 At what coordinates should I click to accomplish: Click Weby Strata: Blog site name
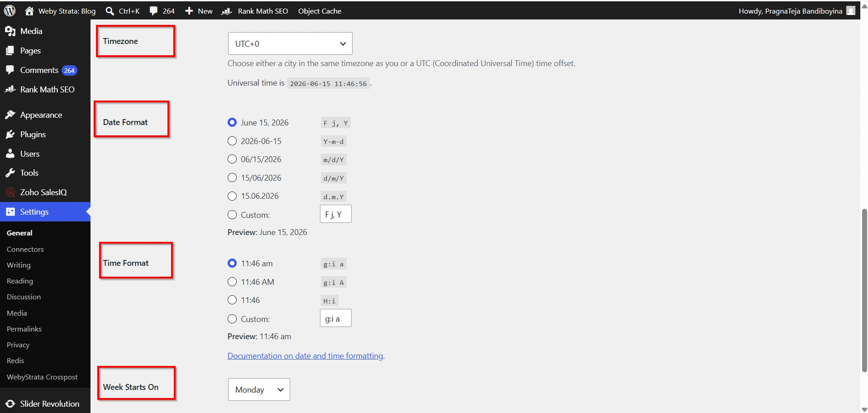point(67,11)
